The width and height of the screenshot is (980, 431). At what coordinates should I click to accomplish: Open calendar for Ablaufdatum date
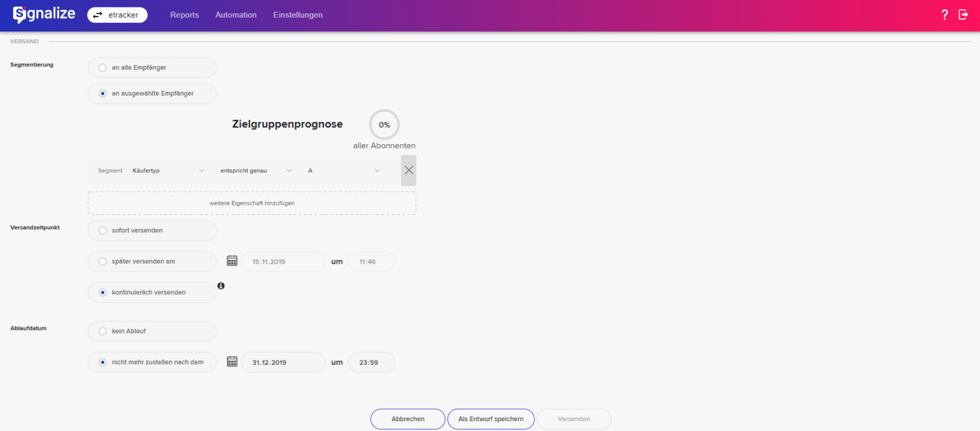pyautogui.click(x=232, y=362)
